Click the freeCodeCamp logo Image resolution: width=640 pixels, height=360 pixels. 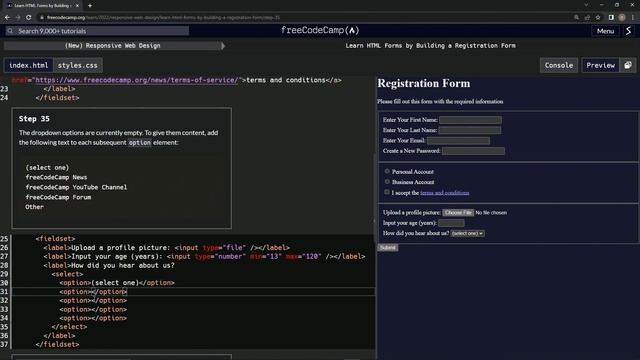click(320, 31)
